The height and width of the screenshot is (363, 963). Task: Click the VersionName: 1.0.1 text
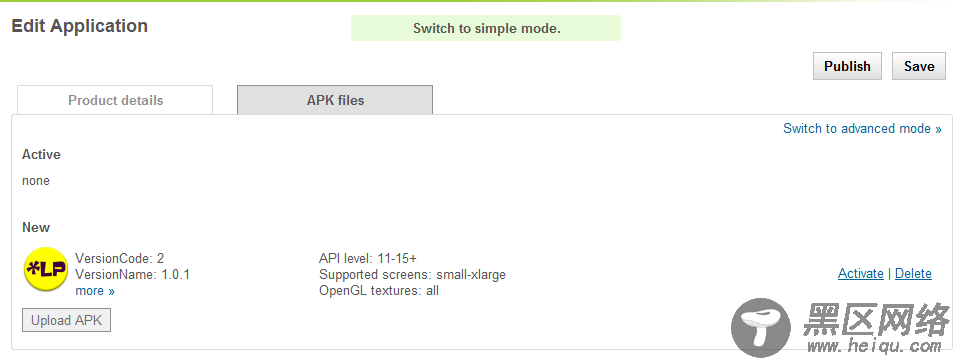133,275
